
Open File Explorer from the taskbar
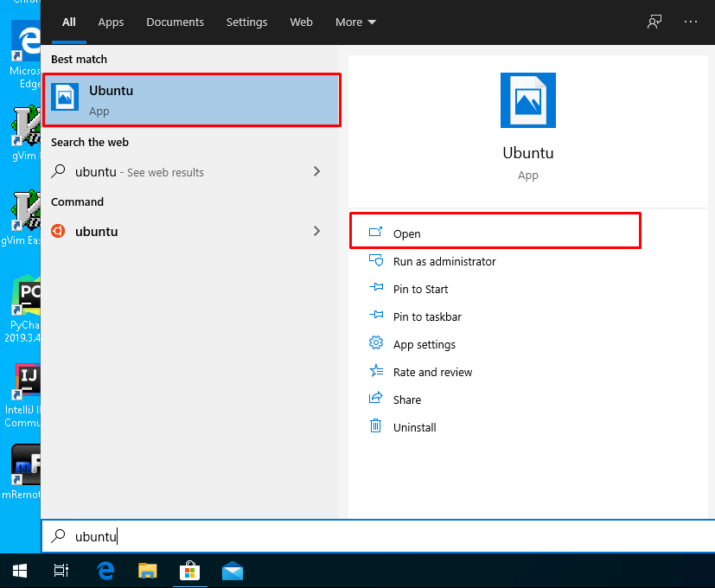[148, 571]
